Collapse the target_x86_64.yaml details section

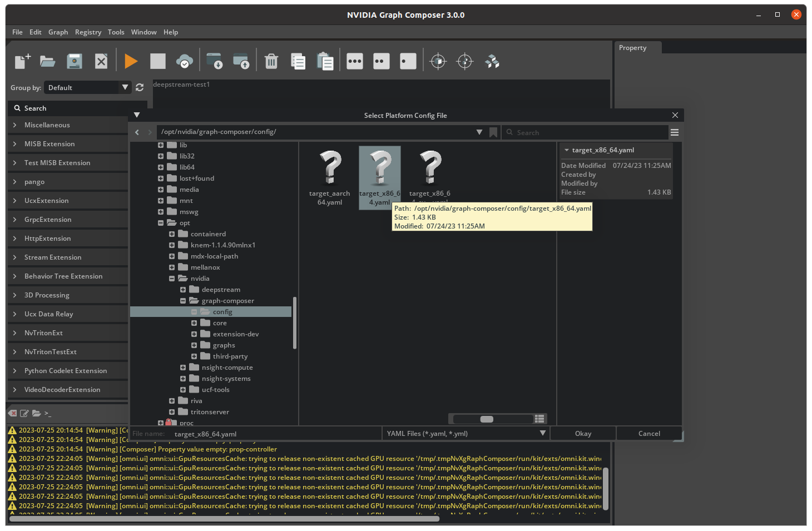567,150
